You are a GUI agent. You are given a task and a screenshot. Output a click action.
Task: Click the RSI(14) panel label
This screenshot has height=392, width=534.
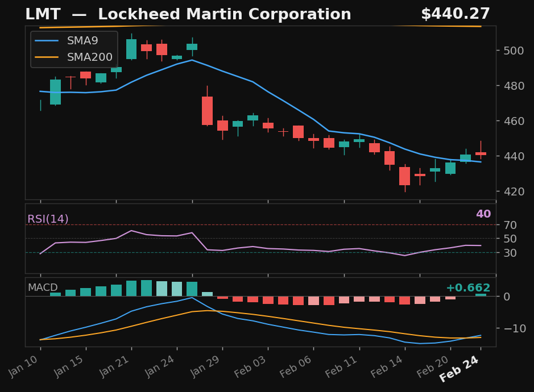[48, 219]
